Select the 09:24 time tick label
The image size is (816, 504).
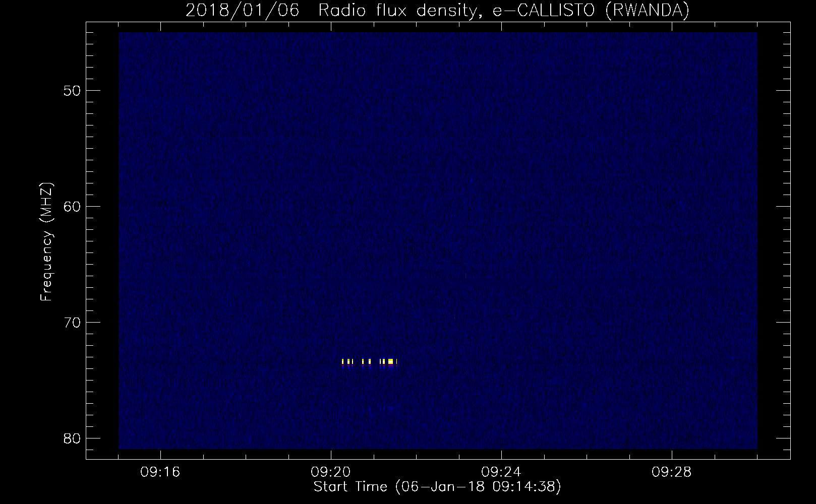(x=501, y=472)
